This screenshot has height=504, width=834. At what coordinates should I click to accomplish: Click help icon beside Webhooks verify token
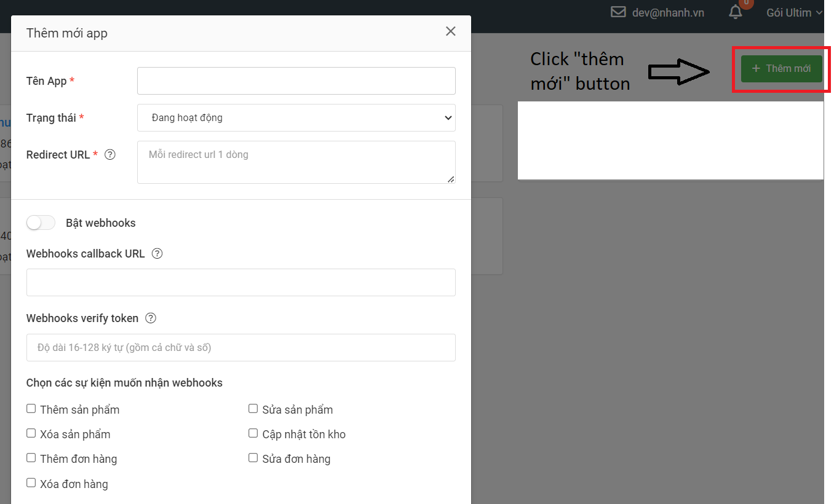point(151,318)
